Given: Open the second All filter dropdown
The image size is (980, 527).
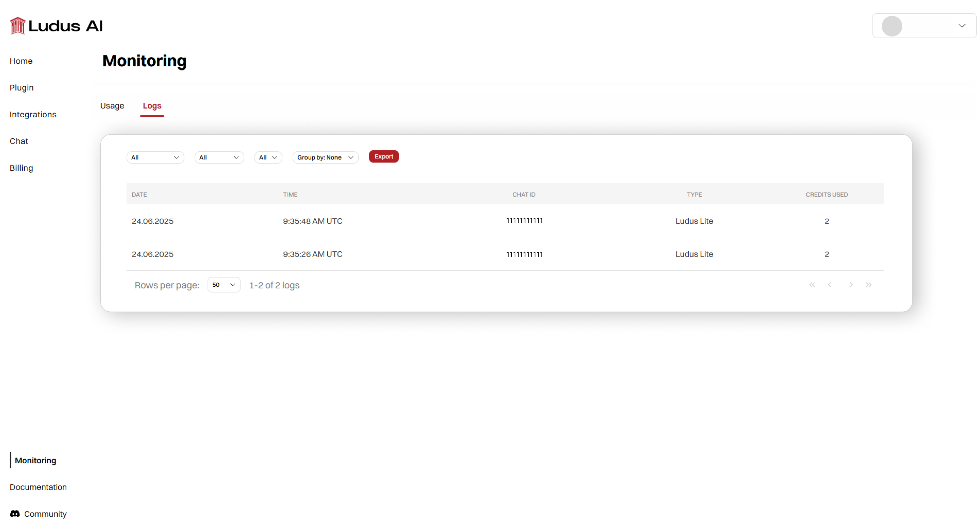Looking at the screenshot, I should 219,157.
